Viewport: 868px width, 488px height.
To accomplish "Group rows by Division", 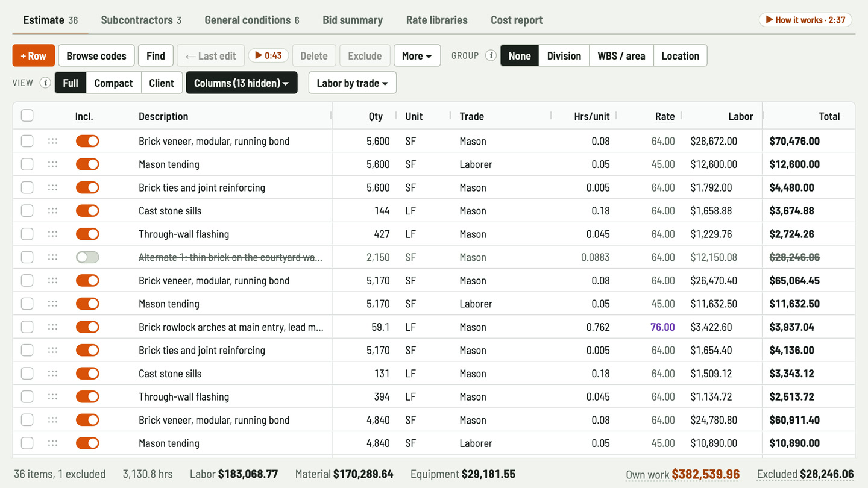I will pos(564,55).
